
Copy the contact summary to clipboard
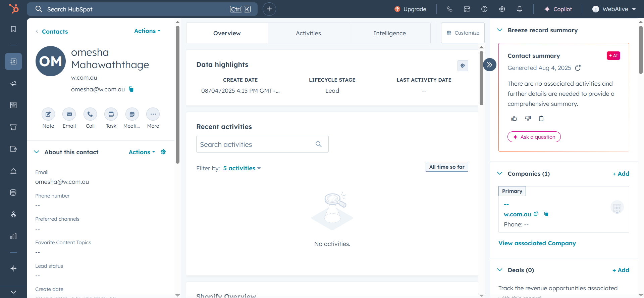(x=541, y=118)
